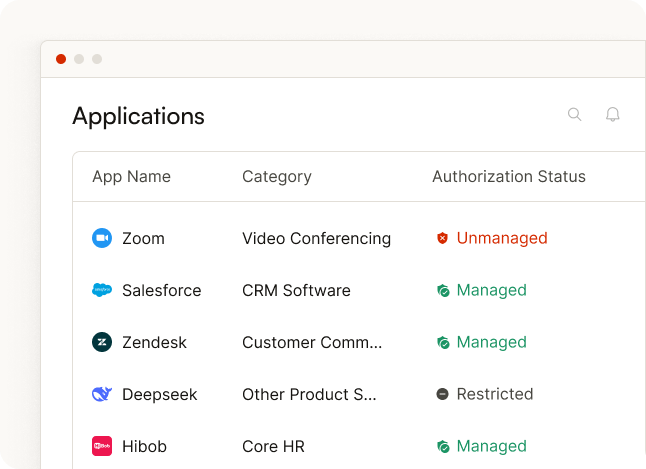Select the Zoom app name
This screenshot has height=469, width=646.
(143, 239)
